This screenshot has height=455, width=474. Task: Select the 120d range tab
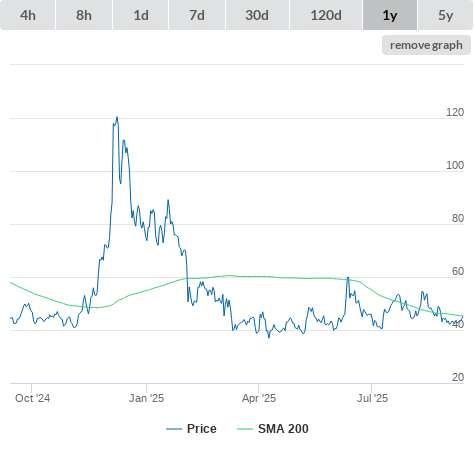(326, 15)
